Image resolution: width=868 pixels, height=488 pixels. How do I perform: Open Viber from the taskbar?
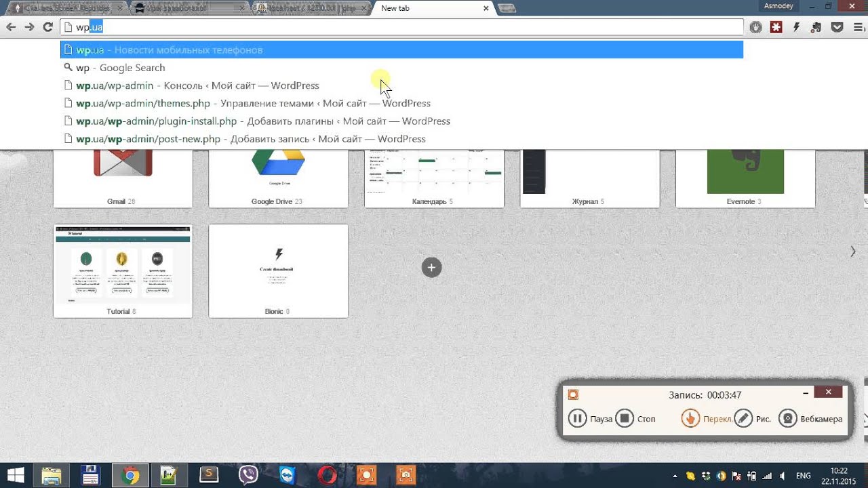(249, 475)
